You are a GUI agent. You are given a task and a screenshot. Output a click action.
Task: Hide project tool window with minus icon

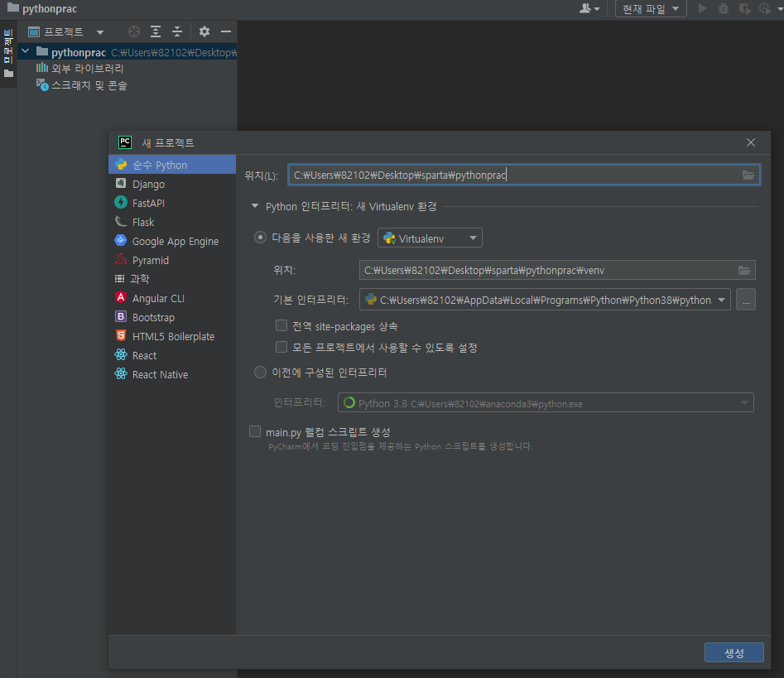coord(226,31)
